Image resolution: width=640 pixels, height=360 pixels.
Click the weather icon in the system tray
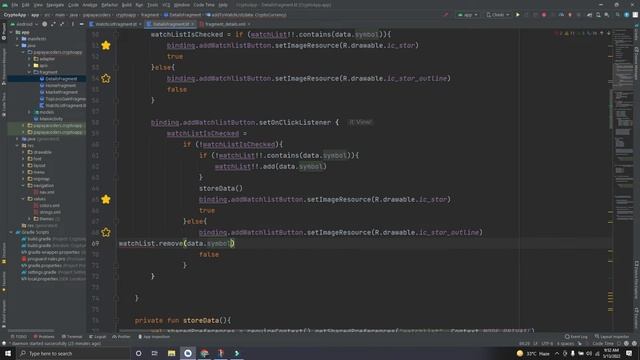[x=520, y=353]
